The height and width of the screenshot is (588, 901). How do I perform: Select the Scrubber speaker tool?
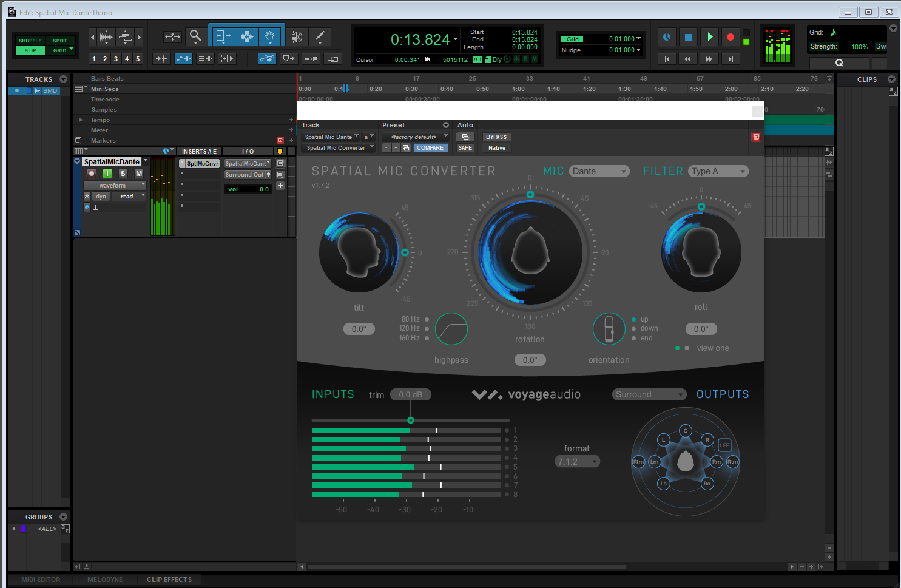point(296,37)
